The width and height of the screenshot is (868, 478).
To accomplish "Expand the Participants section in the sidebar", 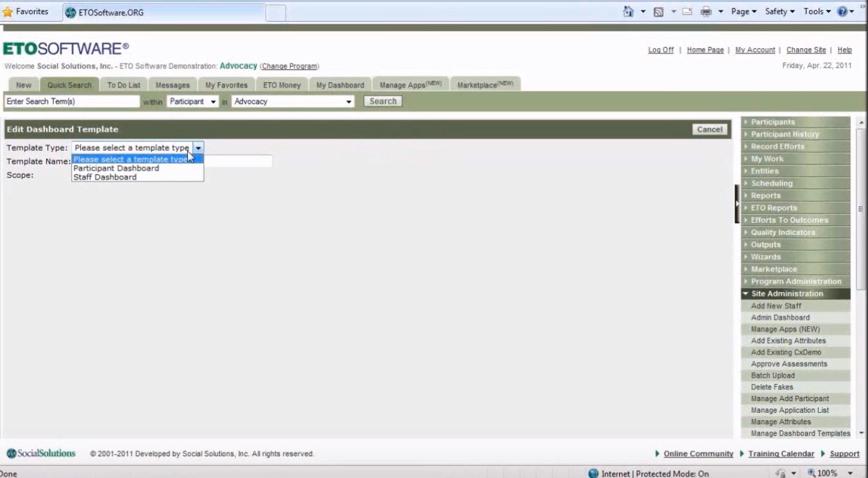I will pos(772,122).
